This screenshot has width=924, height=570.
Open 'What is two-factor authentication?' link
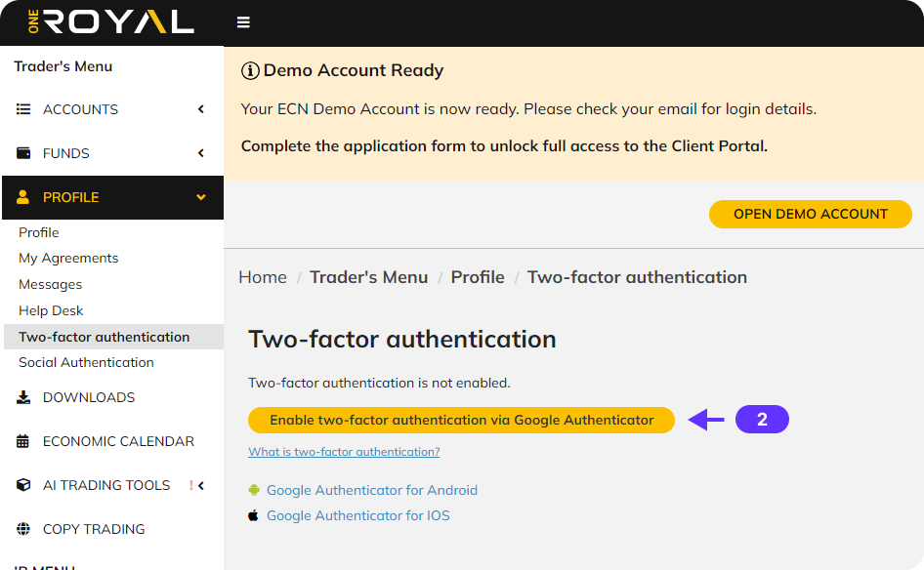coord(344,452)
